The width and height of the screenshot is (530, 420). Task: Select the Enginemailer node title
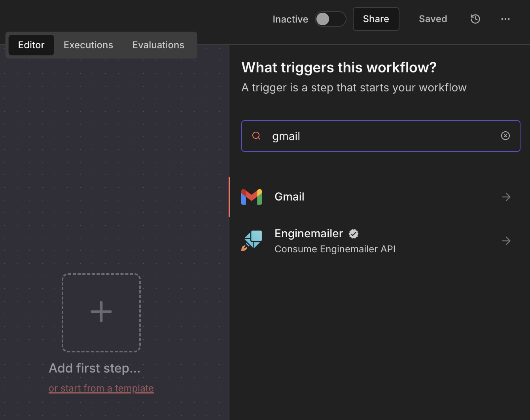309,234
